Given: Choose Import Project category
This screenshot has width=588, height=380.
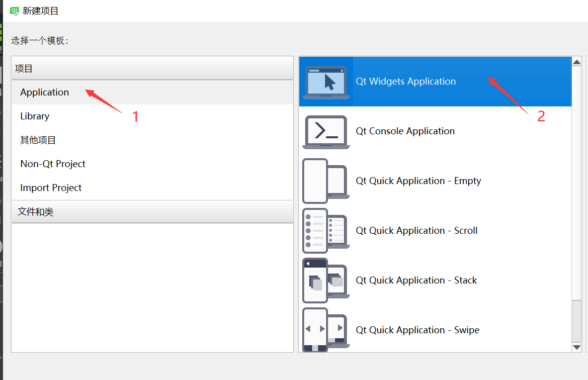Looking at the screenshot, I should [152, 188].
